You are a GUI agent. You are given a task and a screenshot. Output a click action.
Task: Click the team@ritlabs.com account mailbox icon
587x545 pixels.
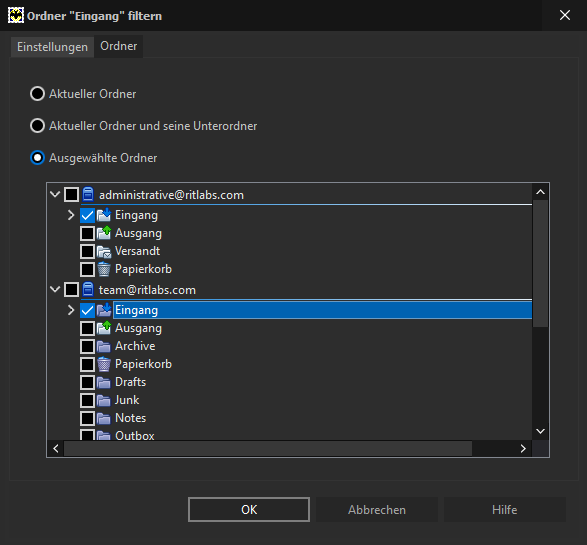88,289
